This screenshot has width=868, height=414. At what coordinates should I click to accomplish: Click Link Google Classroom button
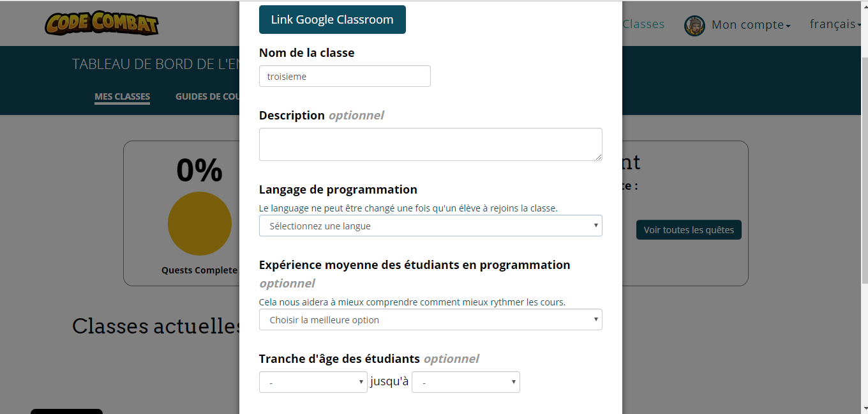(333, 19)
